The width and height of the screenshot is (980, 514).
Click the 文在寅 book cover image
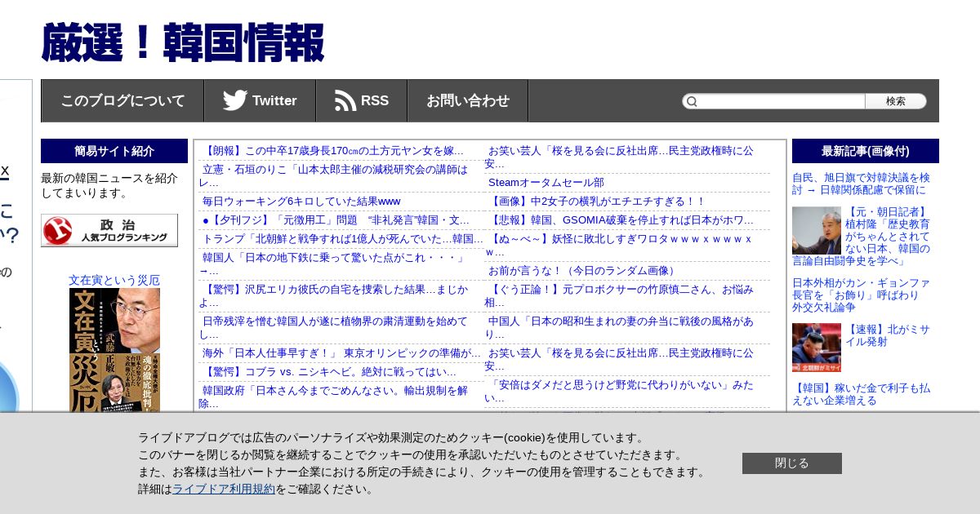[114, 350]
